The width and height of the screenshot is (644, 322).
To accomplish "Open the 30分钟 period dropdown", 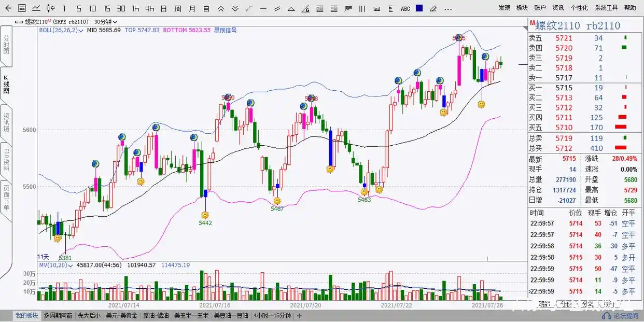I will pos(106,22).
